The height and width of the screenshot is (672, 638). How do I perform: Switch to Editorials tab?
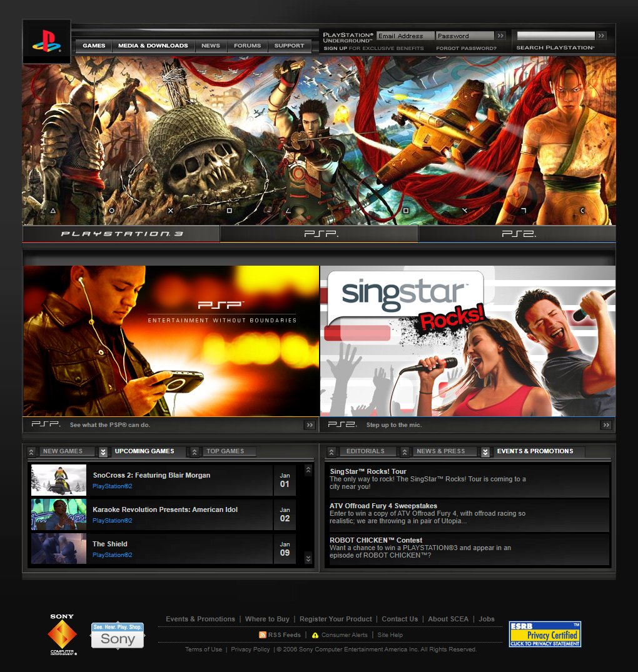[x=365, y=451]
